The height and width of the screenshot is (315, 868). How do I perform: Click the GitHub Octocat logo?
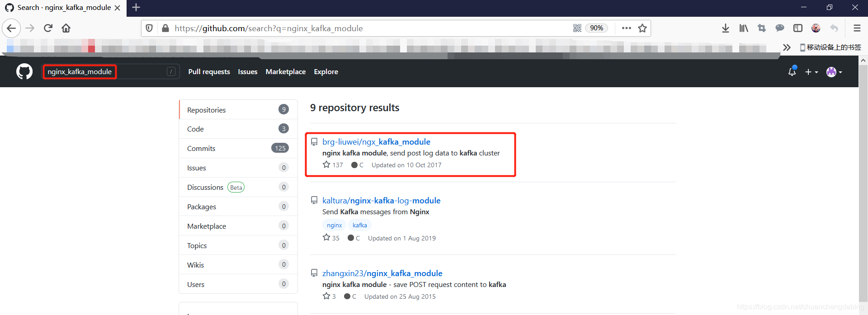tap(24, 71)
